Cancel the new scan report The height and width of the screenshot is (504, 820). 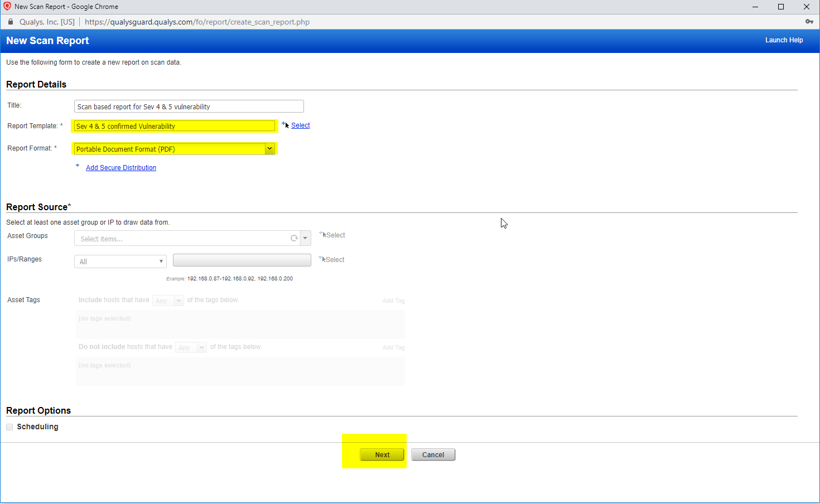[x=433, y=454]
